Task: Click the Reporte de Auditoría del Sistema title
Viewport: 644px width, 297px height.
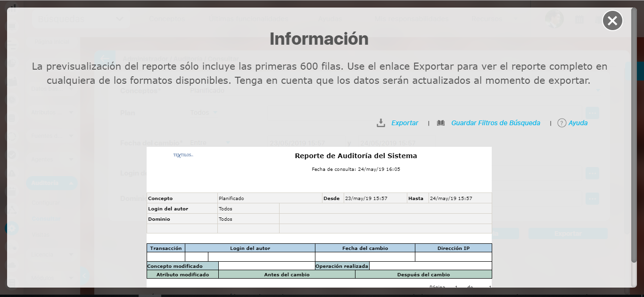Action: click(355, 156)
